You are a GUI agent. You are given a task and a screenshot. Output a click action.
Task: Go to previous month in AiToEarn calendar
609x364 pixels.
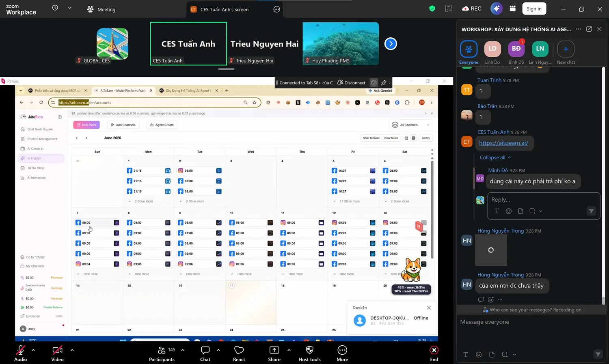[x=77, y=138]
